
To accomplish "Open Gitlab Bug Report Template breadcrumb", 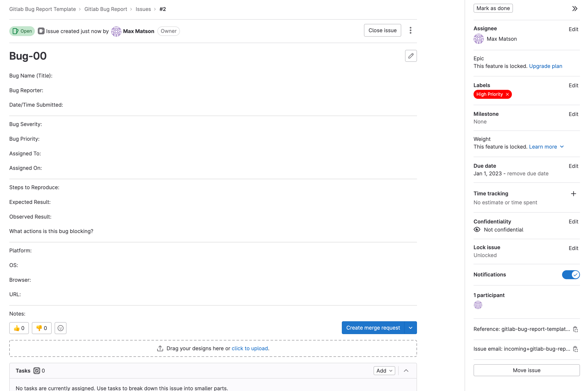I will (x=42, y=9).
